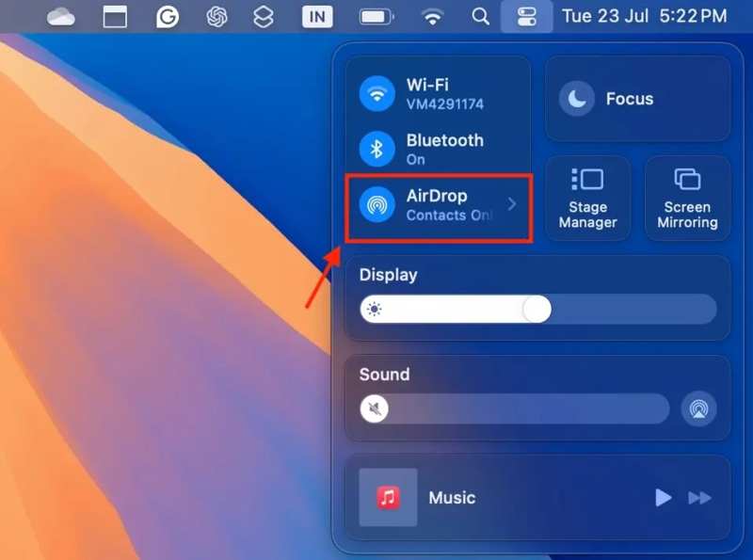Disable Bluetooth from Control Center
This screenshot has width=753, height=560.
(x=376, y=148)
